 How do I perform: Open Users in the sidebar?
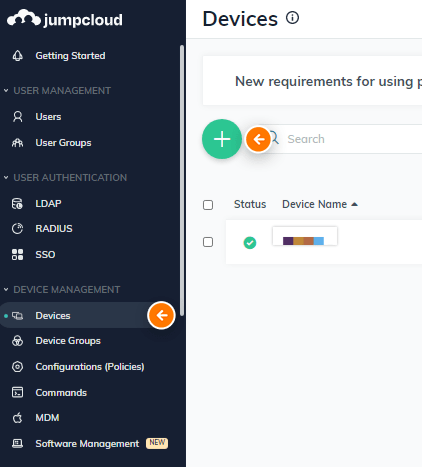coord(48,117)
